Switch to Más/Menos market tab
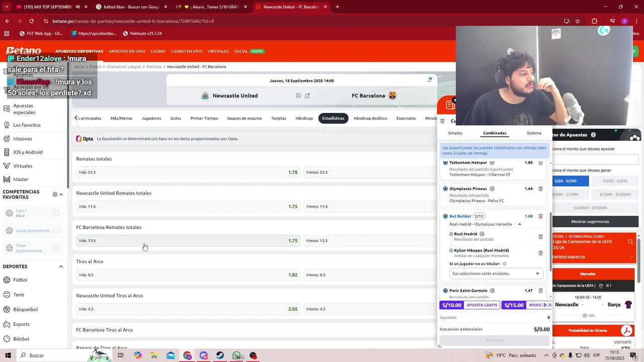This screenshot has height=362, width=644. pos(121,118)
